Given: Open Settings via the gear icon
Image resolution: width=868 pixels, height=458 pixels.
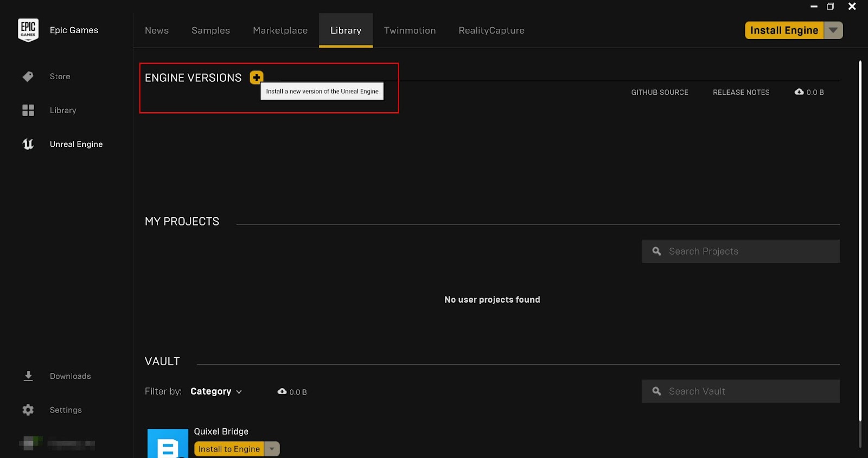Looking at the screenshot, I should pos(28,410).
